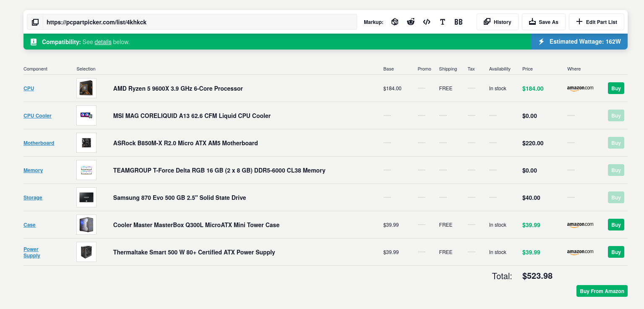644x309 pixels.
Task: Select plain text markup icon
Action: coord(443,22)
